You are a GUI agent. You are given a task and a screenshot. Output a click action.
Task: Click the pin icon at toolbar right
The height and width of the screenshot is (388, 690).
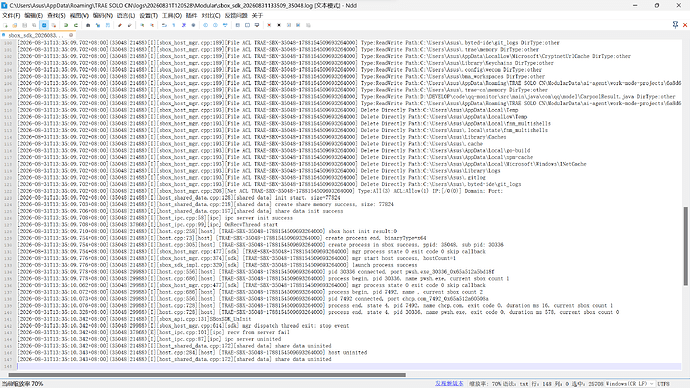pos(675,25)
